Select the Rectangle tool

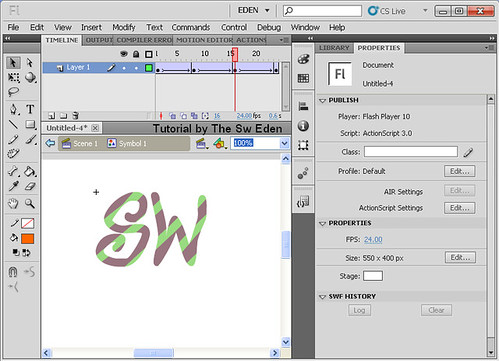point(31,124)
